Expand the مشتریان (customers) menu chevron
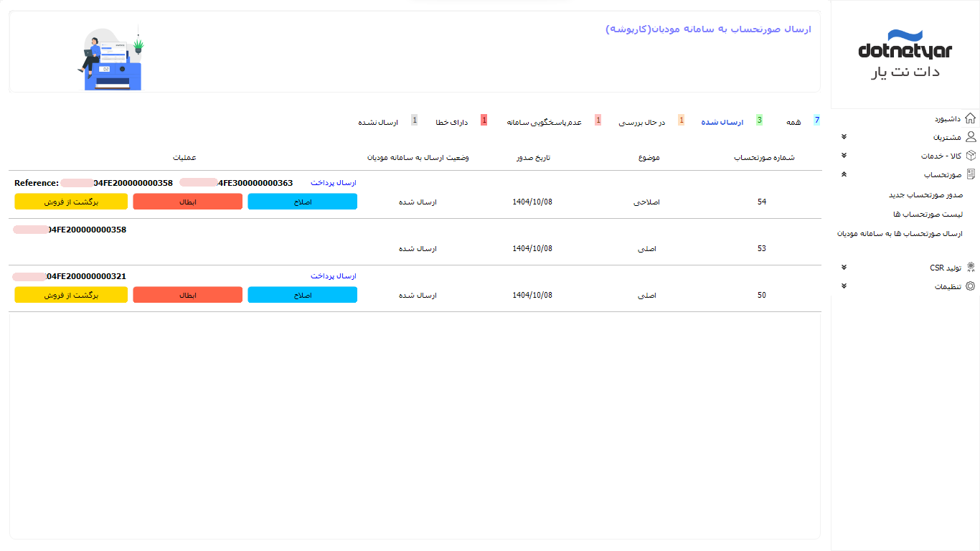 pyautogui.click(x=844, y=137)
